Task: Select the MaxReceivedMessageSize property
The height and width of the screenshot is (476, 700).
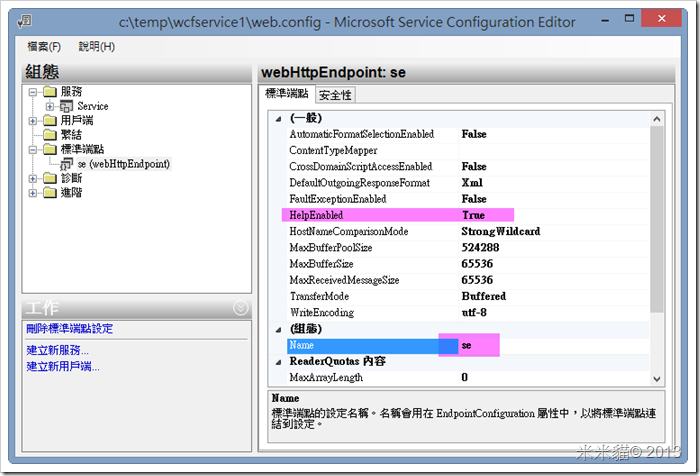Action: click(x=344, y=280)
